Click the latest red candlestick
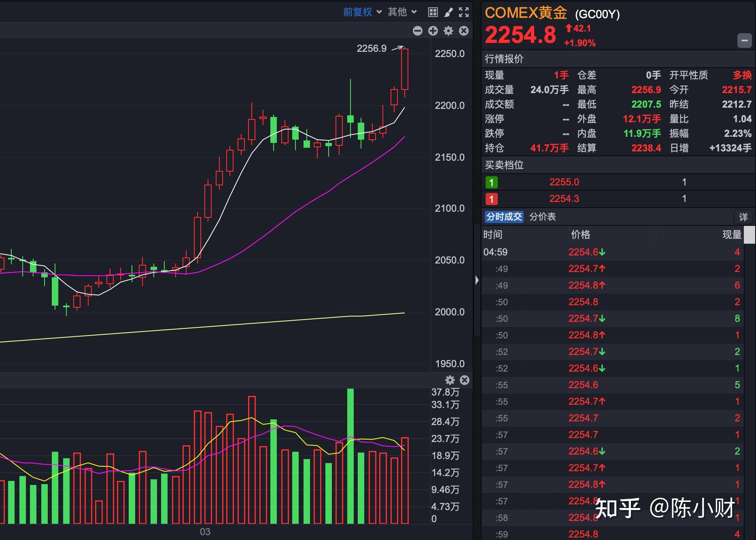756x540 pixels. pos(405,69)
